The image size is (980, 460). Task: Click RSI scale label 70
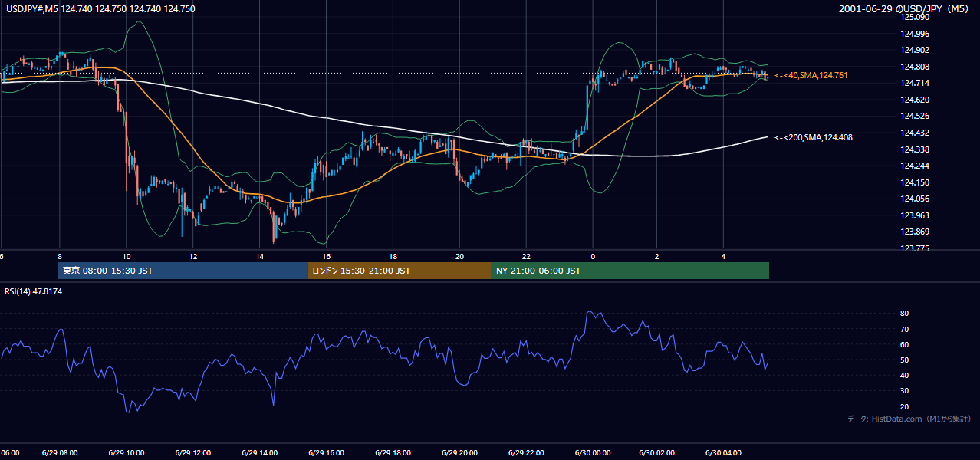904,329
